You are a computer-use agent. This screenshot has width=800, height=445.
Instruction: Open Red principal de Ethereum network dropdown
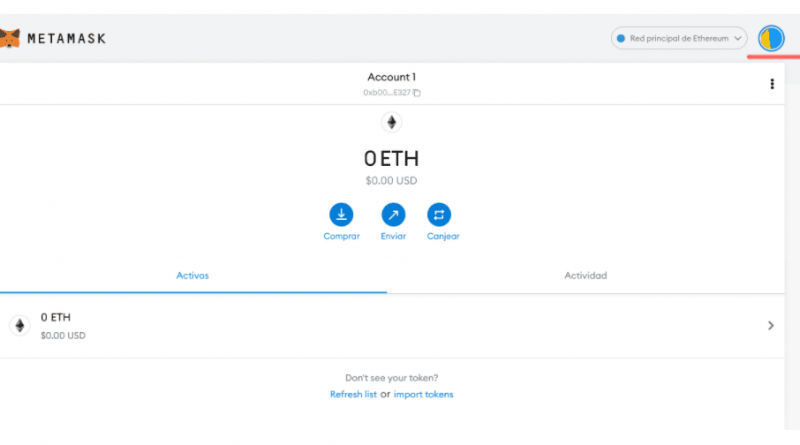(679, 39)
